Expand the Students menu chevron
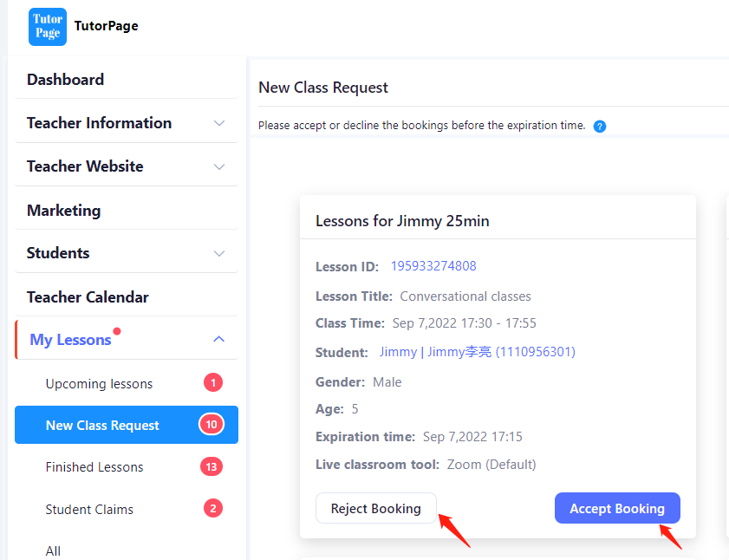The image size is (729, 560). [x=219, y=253]
